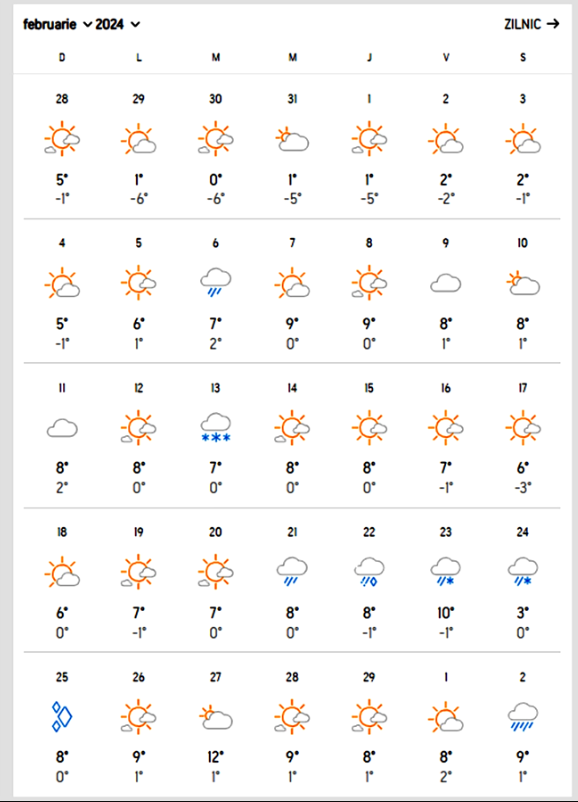Select the cloudy icon for February 9
The height and width of the screenshot is (802, 578).
click(446, 283)
